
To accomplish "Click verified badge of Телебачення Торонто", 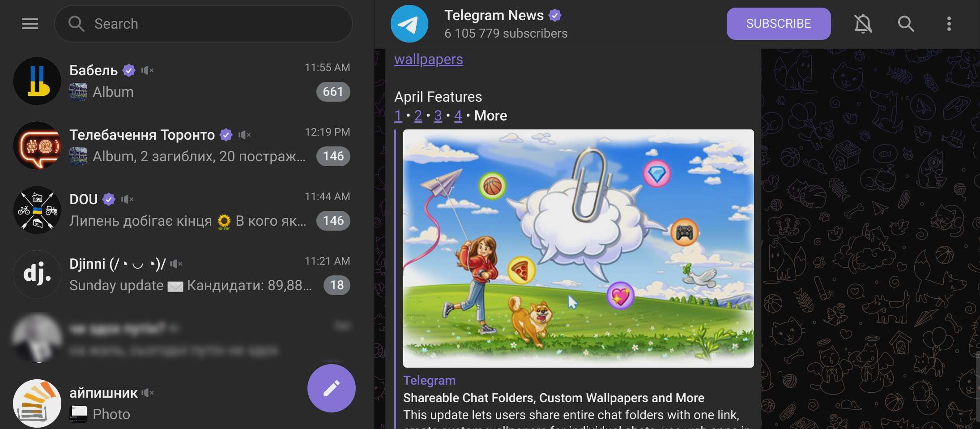I will pyautogui.click(x=226, y=135).
